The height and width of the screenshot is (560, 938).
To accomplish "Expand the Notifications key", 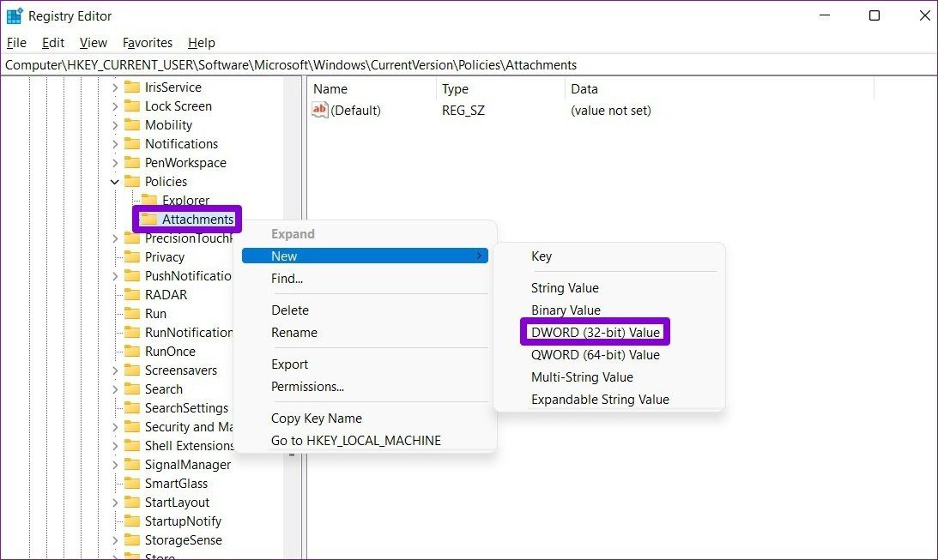I will point(115,144).
